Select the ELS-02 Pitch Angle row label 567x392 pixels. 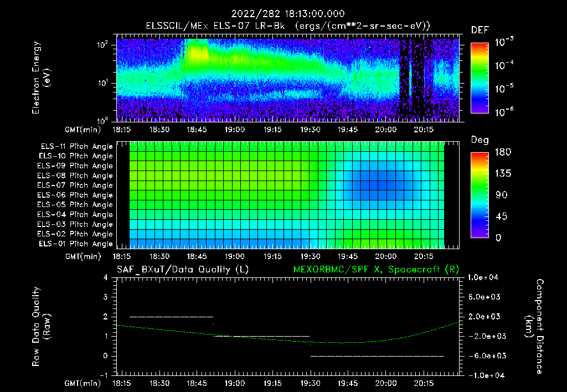coord(75,234)
